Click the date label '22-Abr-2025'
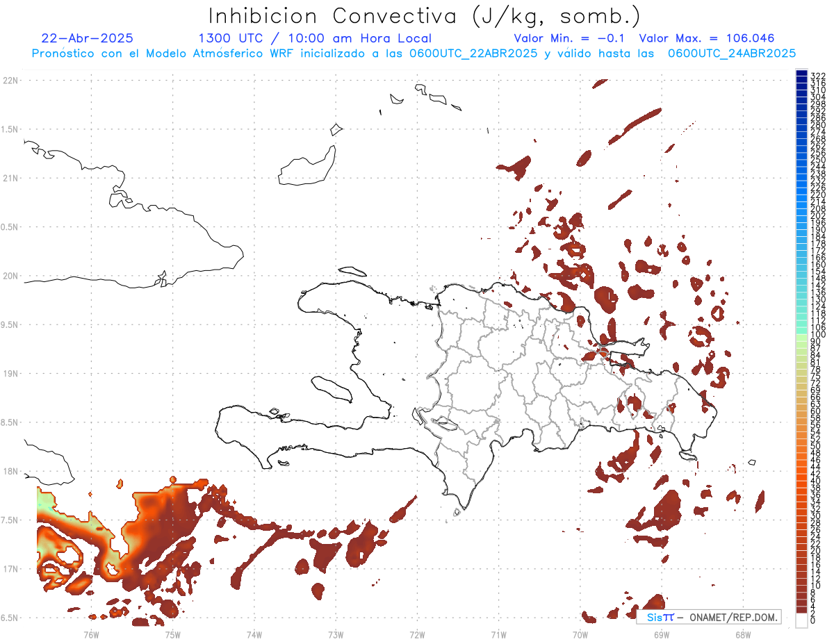The image size is (834, 644). 87,38
